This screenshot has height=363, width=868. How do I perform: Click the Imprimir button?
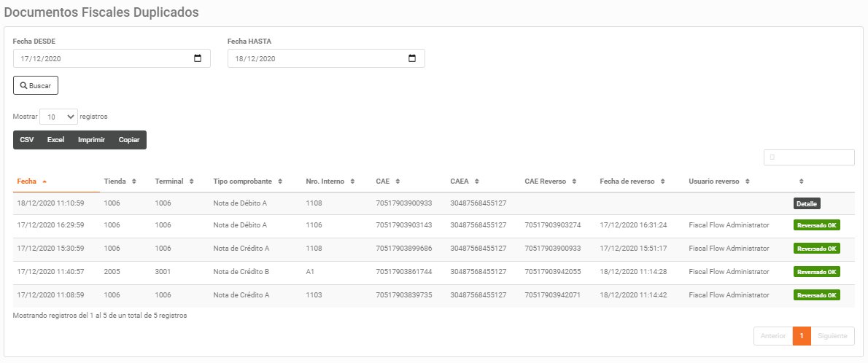(x=91, y=140)
